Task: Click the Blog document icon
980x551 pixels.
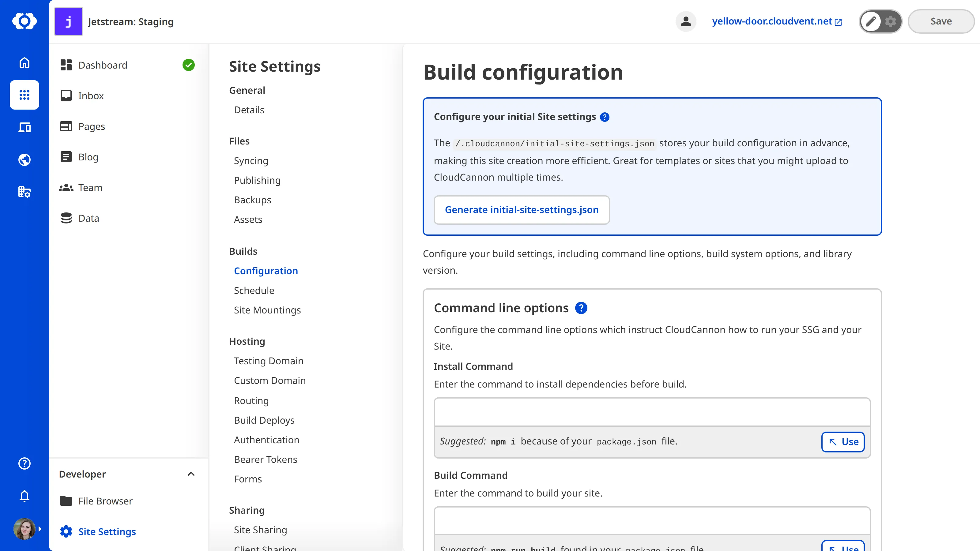Action: [66, 157]
